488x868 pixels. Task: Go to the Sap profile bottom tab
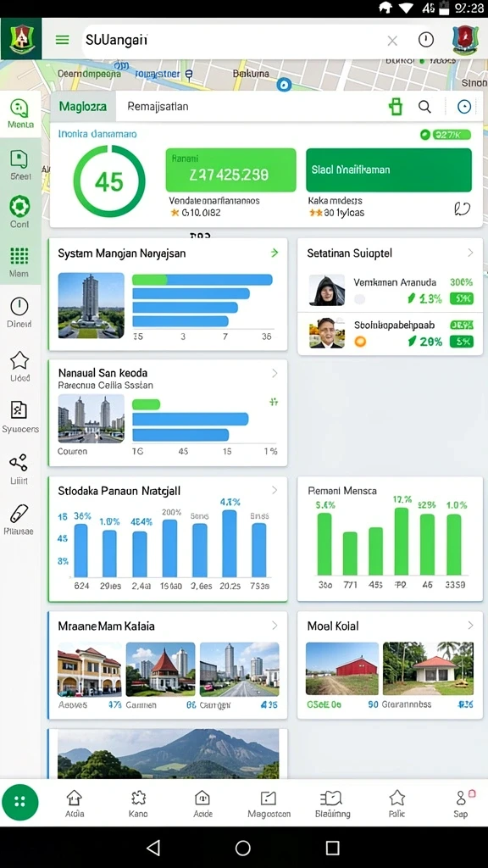[461, 804]
